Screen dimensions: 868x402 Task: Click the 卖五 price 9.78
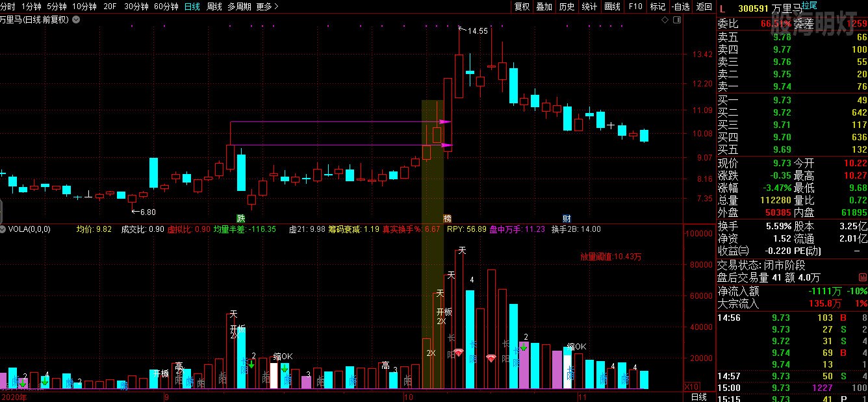point(782,37)
